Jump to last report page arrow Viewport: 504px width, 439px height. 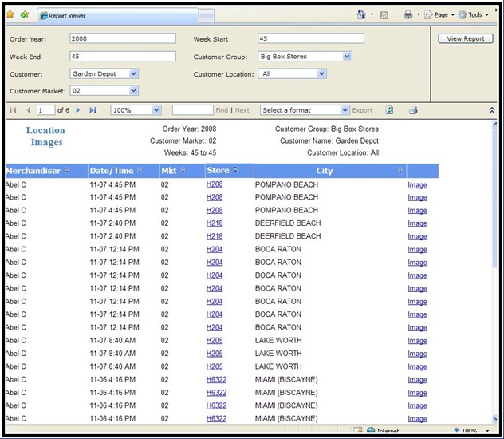93,110
